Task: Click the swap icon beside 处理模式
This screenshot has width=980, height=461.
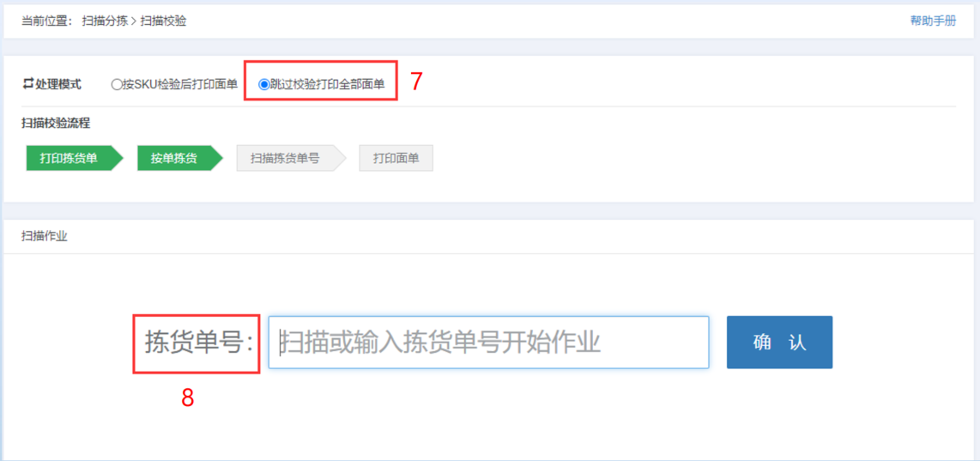Action: (x=27, y=84)
